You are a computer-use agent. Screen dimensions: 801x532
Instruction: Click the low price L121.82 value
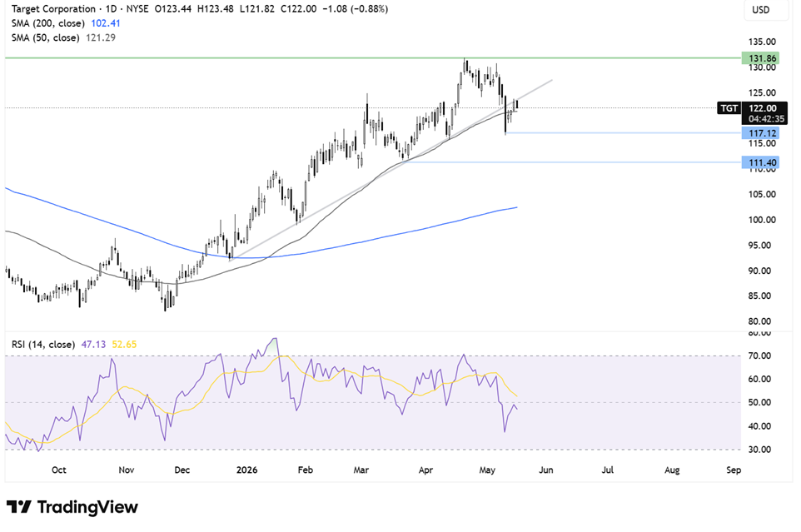[x=258, y=8]
